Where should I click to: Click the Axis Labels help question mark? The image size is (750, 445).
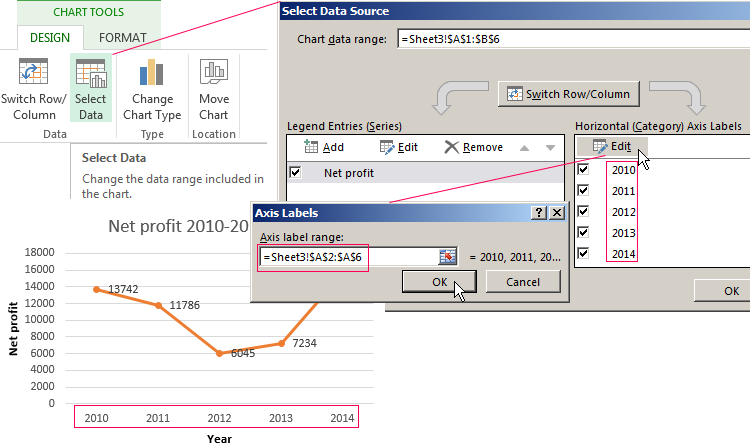[x=539, y=213]
